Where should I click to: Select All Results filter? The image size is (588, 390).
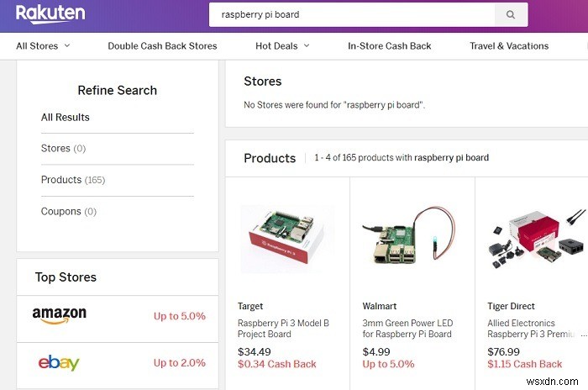[x=66, y=117]
